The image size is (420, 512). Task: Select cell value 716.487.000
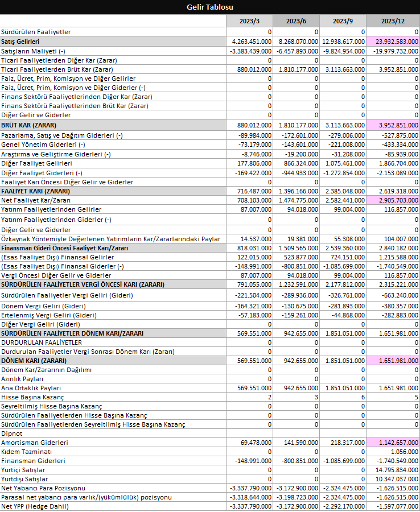[x=249, y=191]
